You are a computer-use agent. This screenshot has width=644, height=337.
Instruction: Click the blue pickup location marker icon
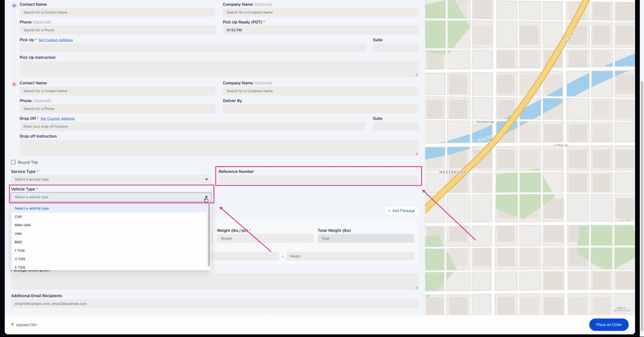pyautogui.click(x=14, y=6)
